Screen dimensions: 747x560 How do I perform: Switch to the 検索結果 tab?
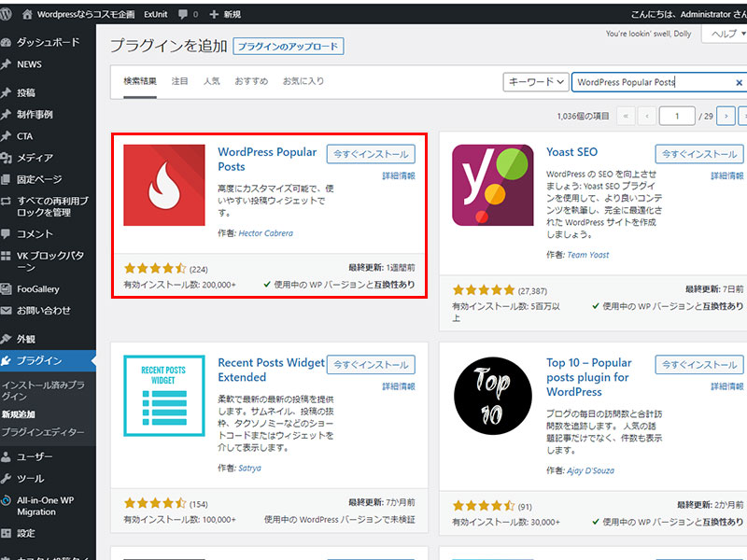tap(140, 81)
